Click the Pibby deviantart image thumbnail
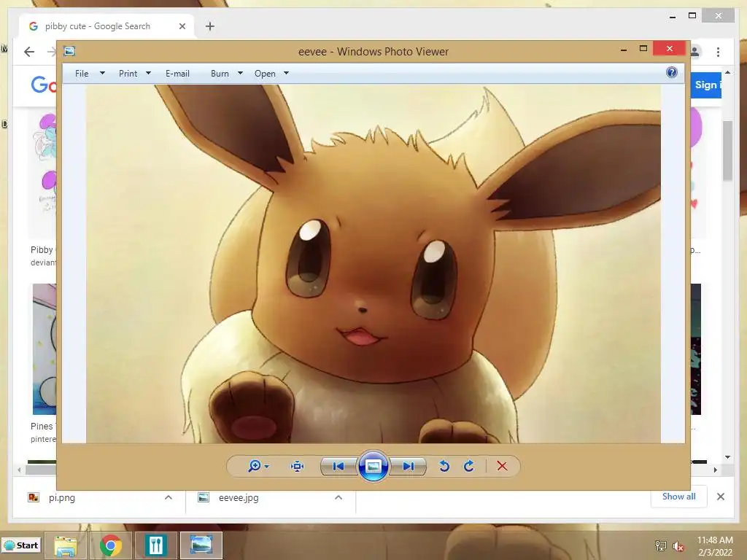 (44, 175)
